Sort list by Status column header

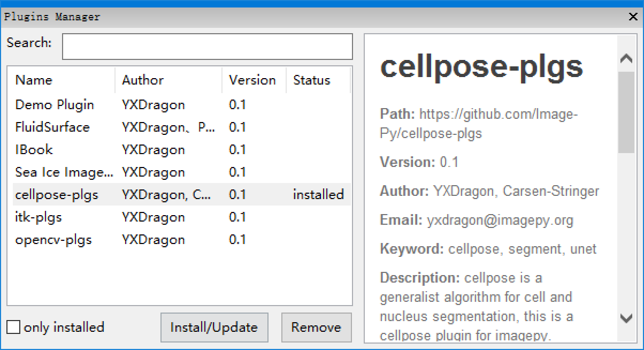click(x=318, y=80)
